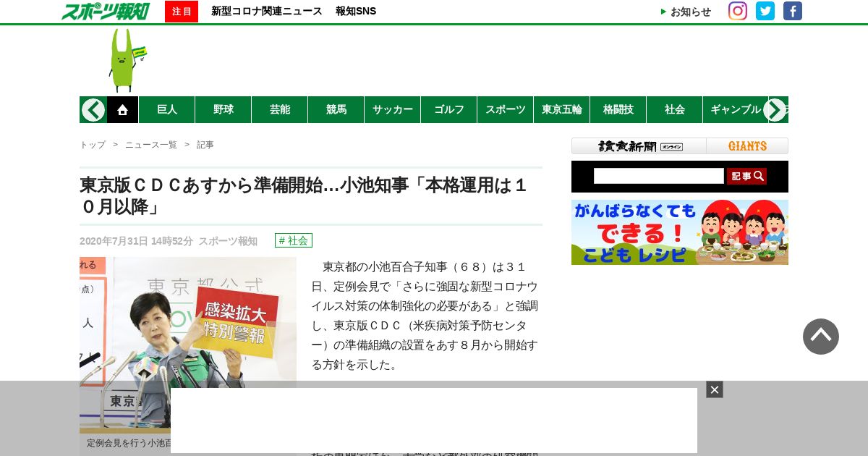Select the 野球 category tab

(224, 109)
